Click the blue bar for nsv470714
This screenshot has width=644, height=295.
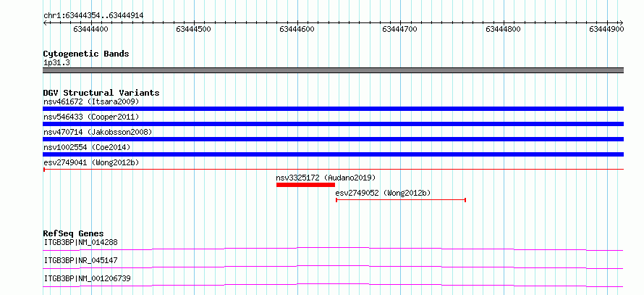click(x=334, y=139)
